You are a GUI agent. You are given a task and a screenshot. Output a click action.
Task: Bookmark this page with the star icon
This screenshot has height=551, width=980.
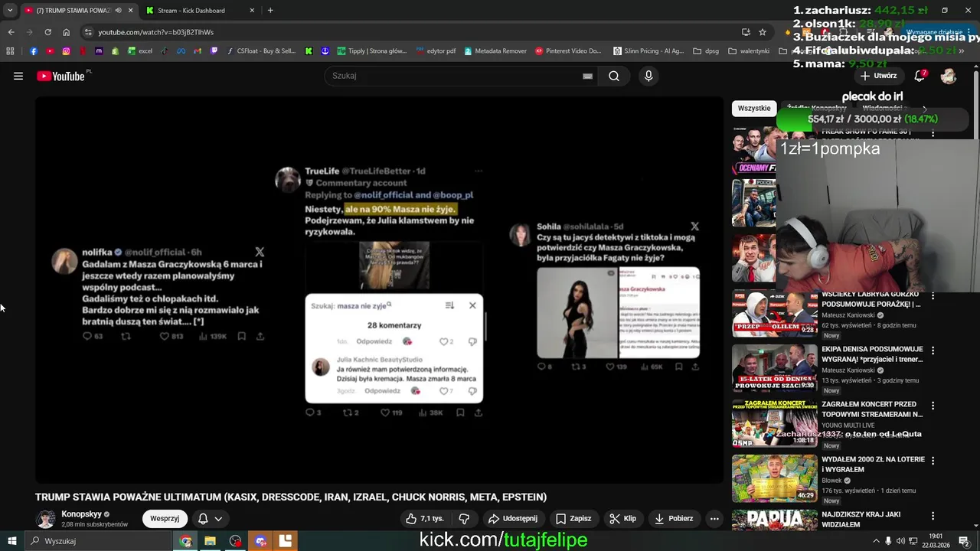tap(763, 32)
